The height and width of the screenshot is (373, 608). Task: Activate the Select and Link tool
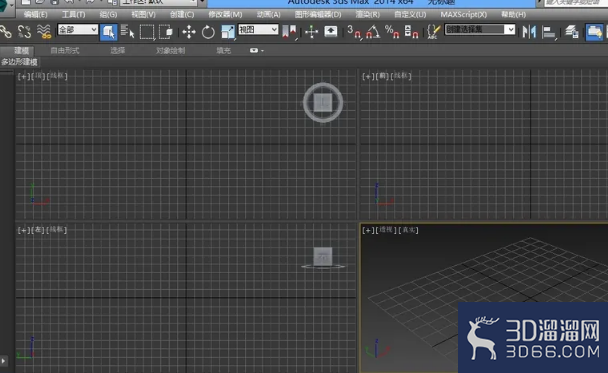[5, 32]
